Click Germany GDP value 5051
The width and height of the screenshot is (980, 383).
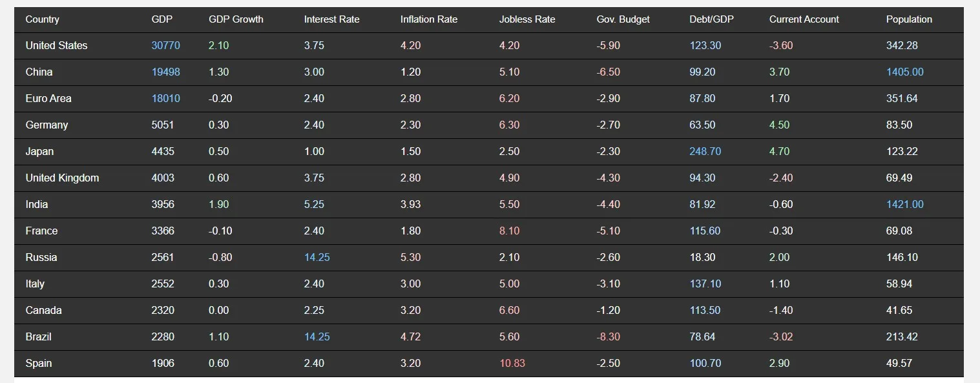click(x=163, y=125)
